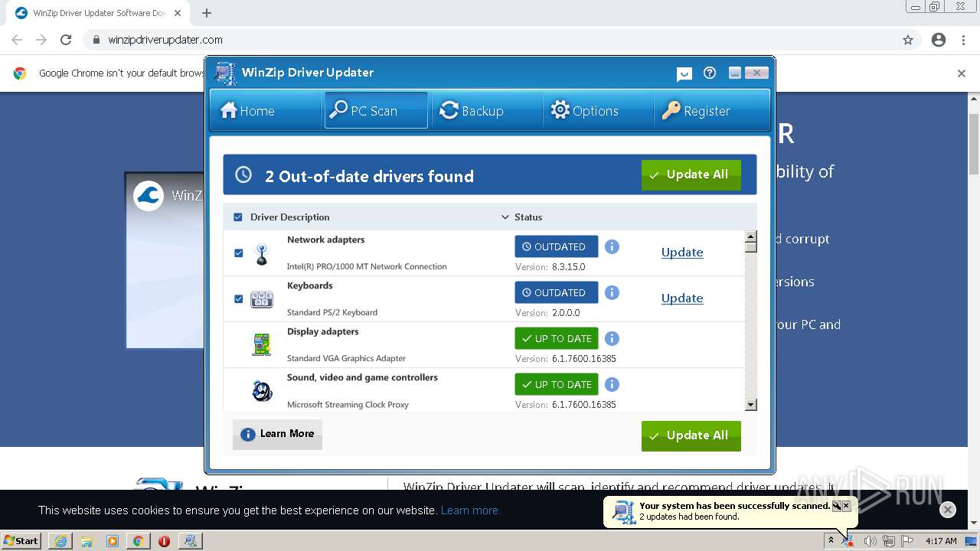The width and height of the screenshot is (980, 551).
Task: Click UP TO DATE badge for Display adapters
Action: point(557,338)
